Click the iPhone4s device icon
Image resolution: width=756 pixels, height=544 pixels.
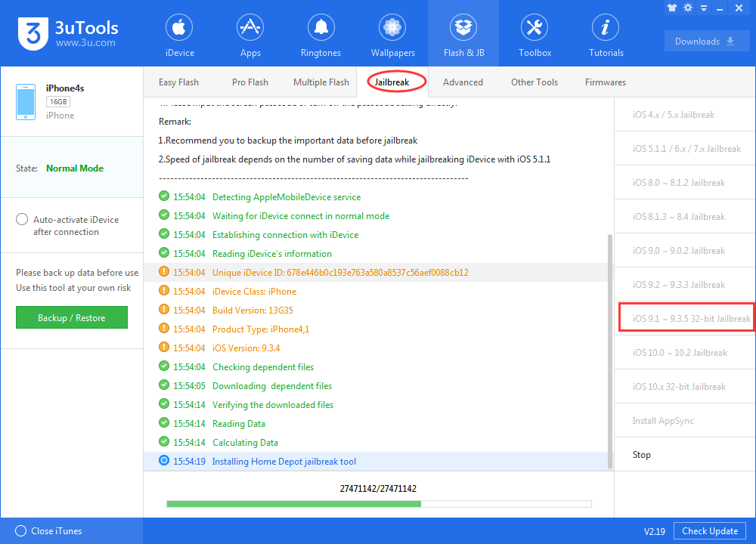point(26,102)
